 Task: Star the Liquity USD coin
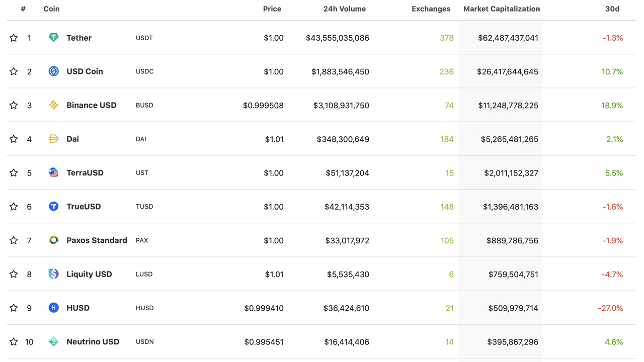click(14, 274)
